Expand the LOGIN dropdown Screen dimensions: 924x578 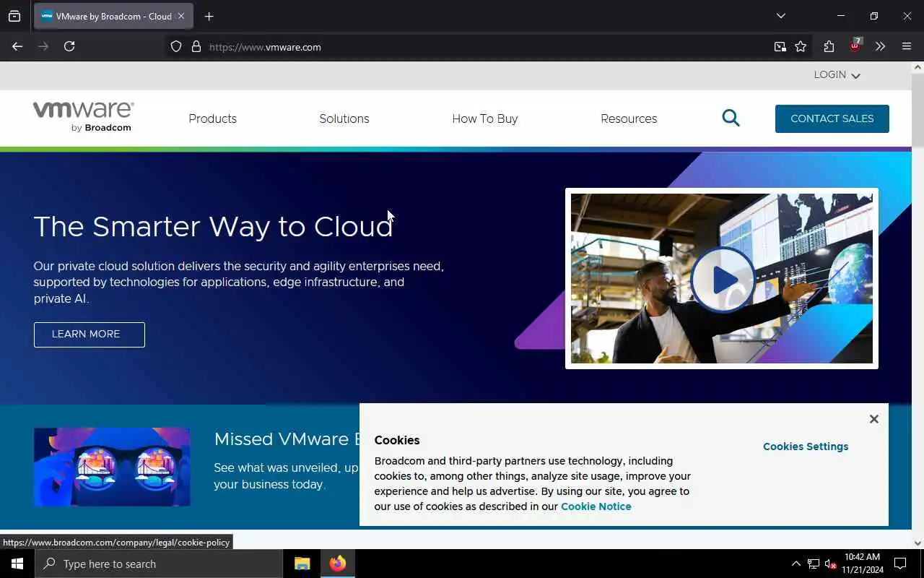[x=837, y=75]
